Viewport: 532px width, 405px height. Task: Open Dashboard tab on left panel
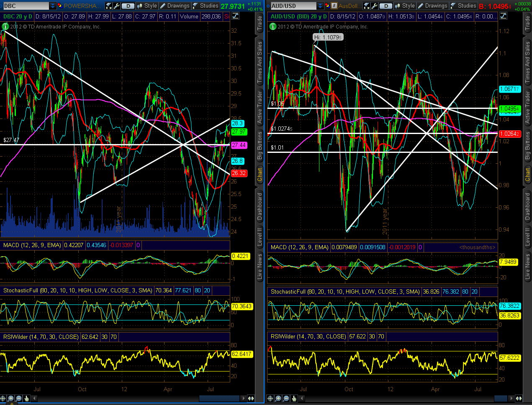coord(260,206)
